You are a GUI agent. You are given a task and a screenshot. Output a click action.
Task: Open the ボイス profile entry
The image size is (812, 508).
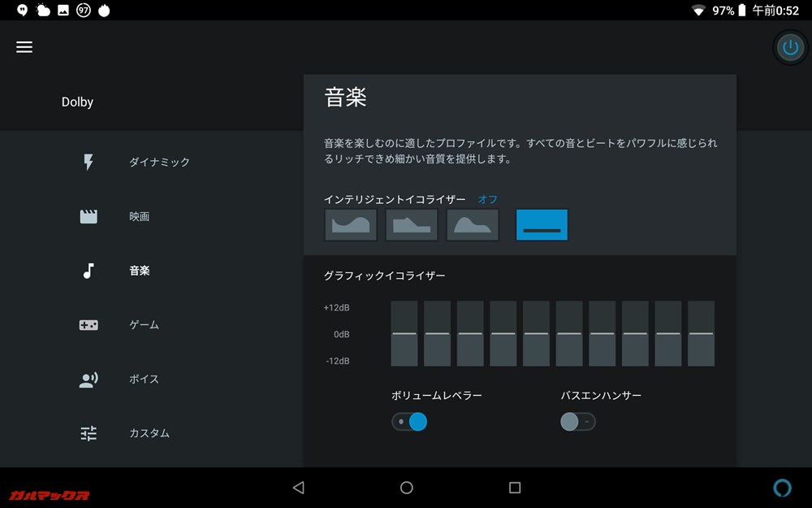(x=143, y=379)
